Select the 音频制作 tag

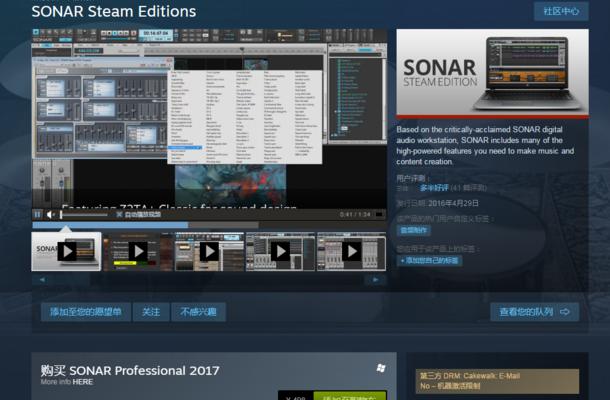pyautogui.click(x=414, y=230)
